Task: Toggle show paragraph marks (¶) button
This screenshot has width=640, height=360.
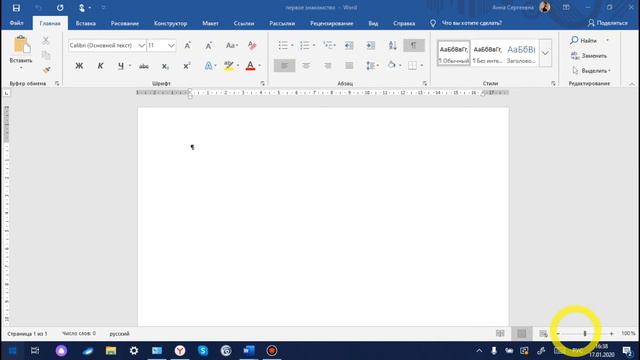Action: [413, 45]
